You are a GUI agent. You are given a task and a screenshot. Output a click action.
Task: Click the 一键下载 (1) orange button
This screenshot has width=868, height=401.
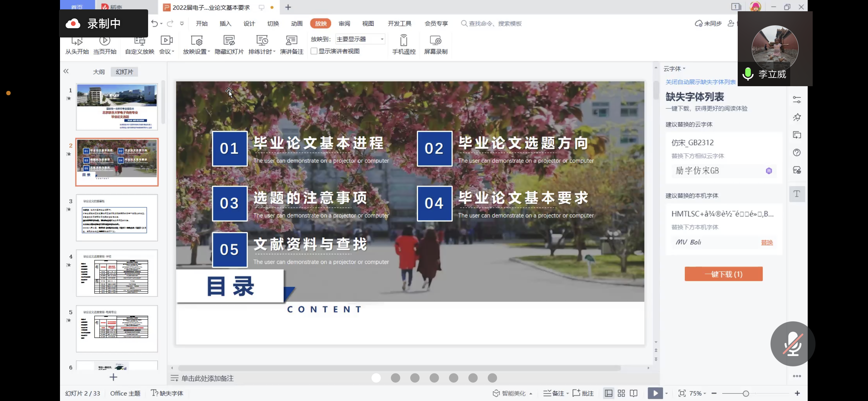723,274
